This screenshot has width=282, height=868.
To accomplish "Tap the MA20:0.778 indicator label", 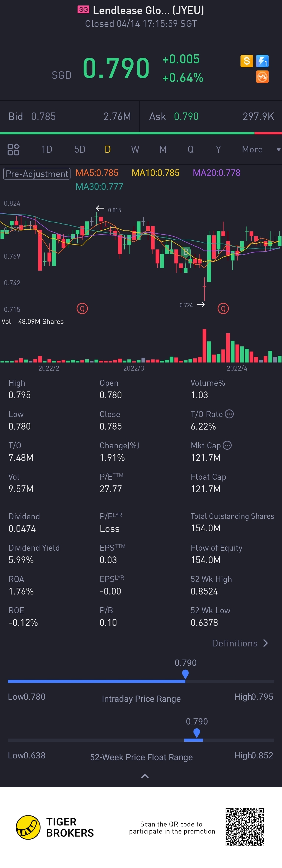I will [216, 173].
